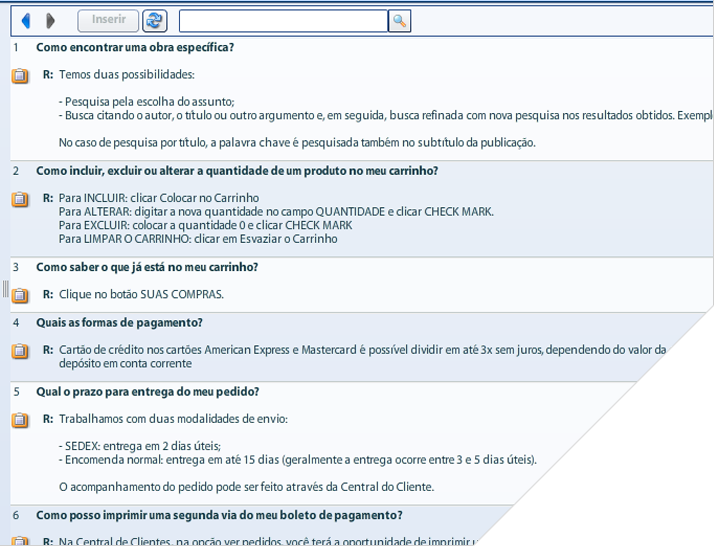This screenshot has width=715, height=547.
Task: Go to previous record with left arrow
Action: click(26, 21)
